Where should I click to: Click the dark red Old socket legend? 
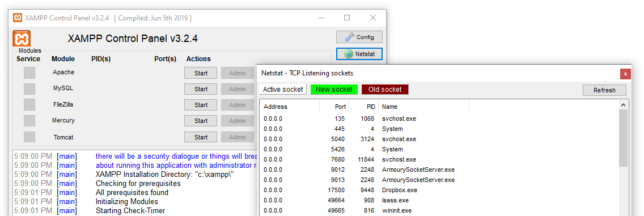385,90
